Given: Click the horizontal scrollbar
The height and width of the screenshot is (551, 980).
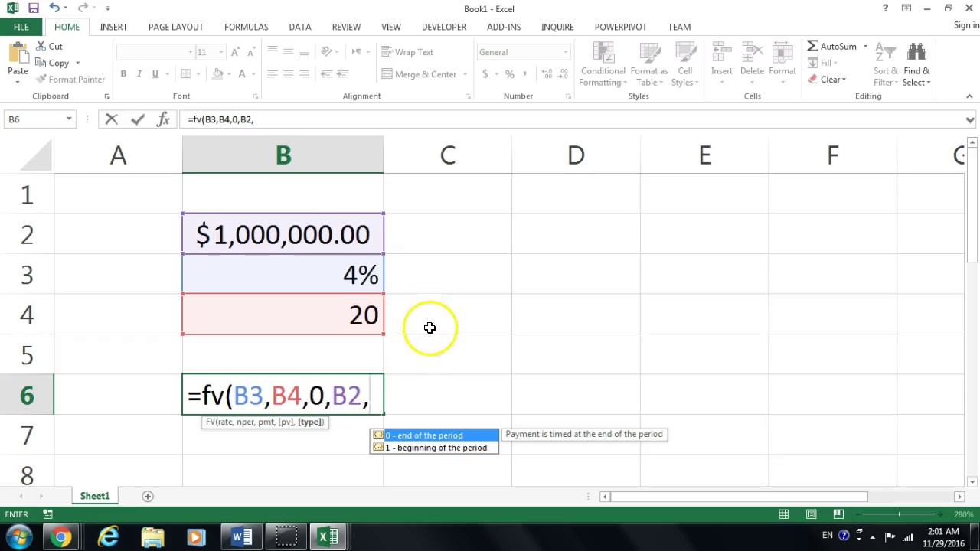Looking at the screenshot, I should [x=739, y=497].
